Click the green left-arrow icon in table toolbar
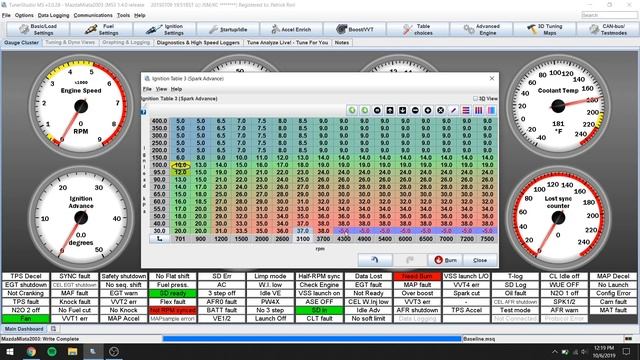The height and width of the screenshot is (360, 640). (352, 110)
